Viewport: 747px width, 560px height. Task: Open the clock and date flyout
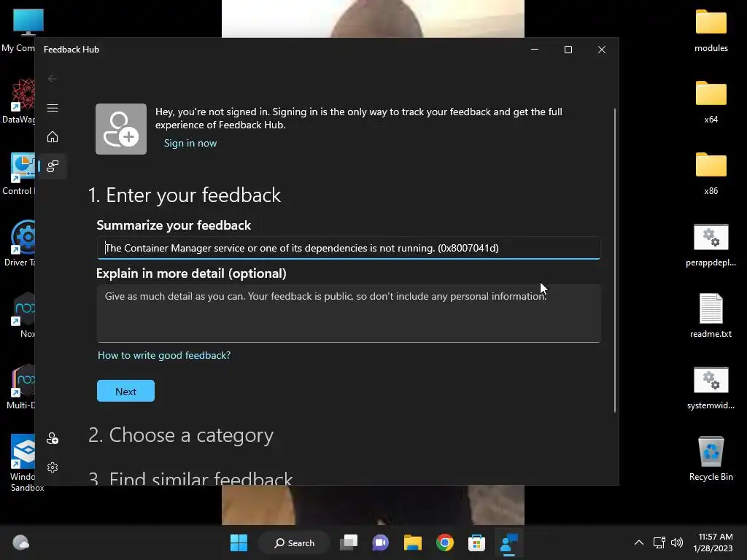point(713,542)
